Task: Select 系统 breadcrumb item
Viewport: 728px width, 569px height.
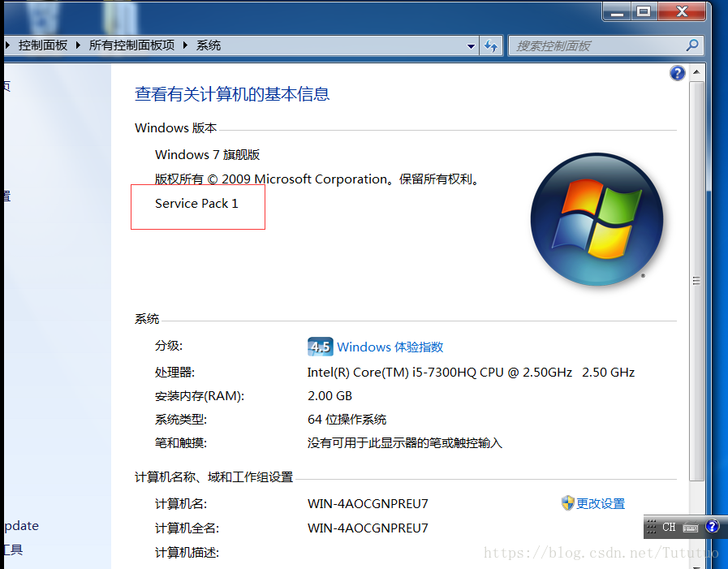Action: click(209, 45)
